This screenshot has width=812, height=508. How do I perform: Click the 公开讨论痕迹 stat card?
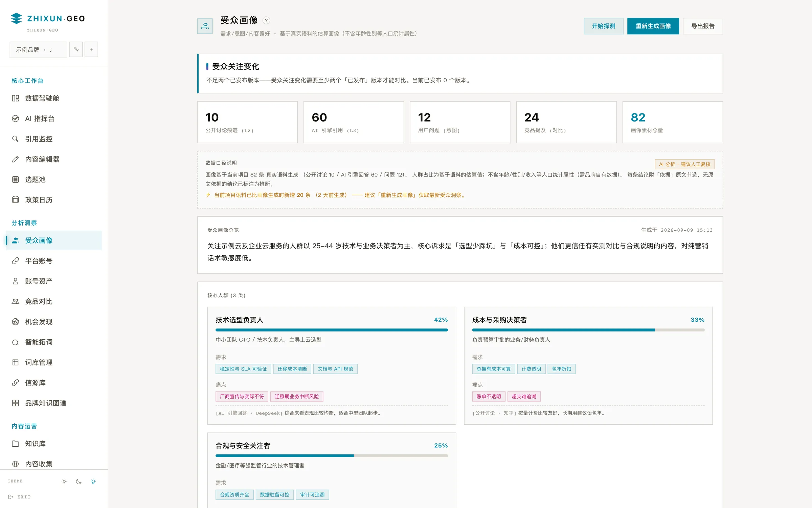coord(247,122)
